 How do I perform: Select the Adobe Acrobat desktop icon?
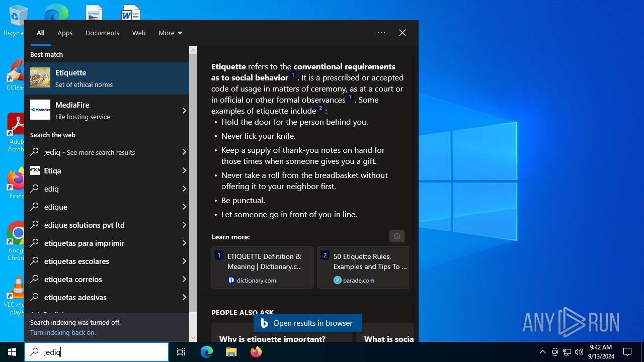coord(16,132)
